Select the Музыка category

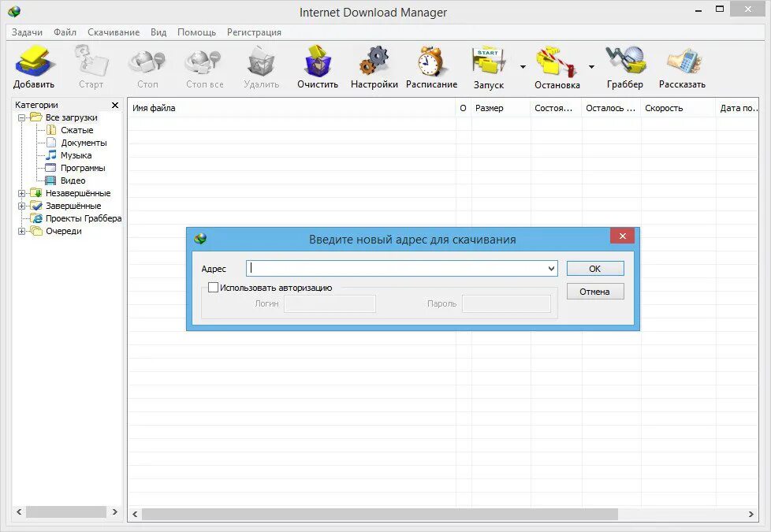point(76,155)
